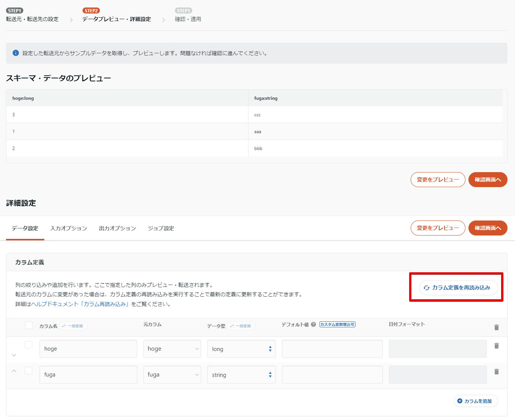
Task: Open the データ型 dropdown set to string
Action: [241, 375]
